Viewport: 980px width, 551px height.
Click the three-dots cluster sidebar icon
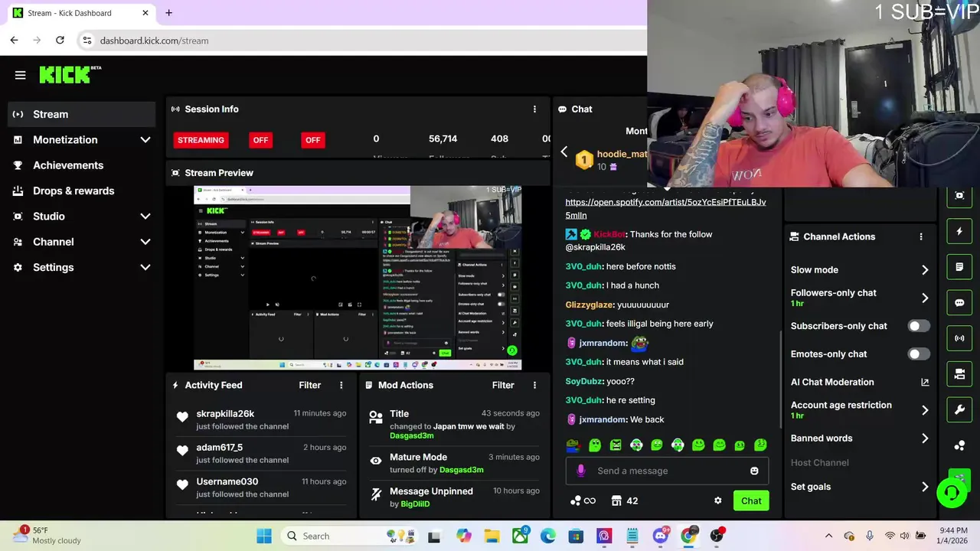pos(959,445)
